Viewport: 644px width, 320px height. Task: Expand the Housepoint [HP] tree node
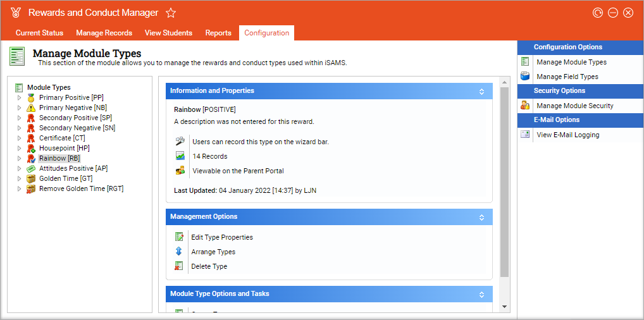tap(19, 148)
